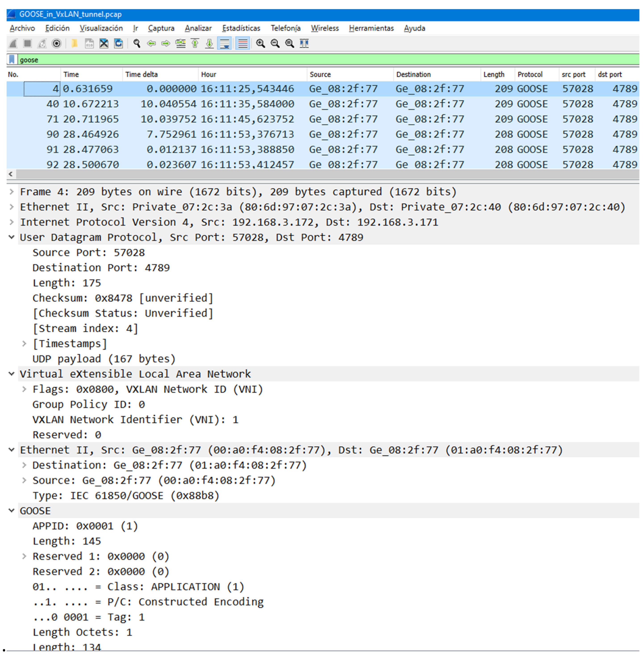
Task: Collapse the GOOSE protocol section
Action: 12,510
